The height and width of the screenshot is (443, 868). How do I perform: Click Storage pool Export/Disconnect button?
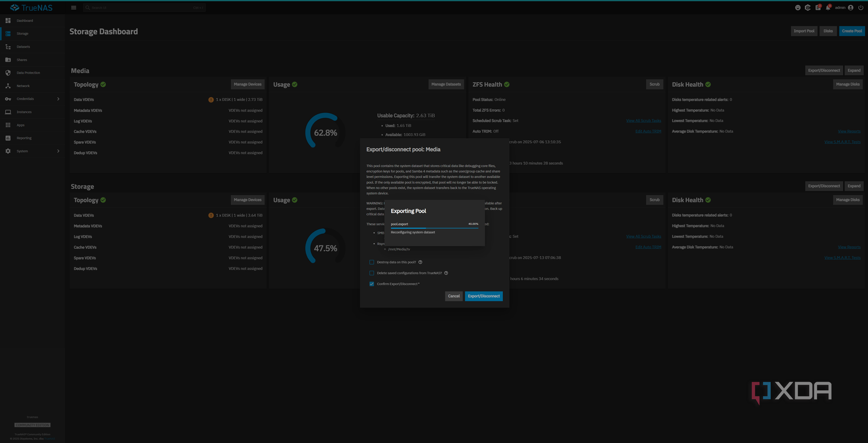pos(824,186)
